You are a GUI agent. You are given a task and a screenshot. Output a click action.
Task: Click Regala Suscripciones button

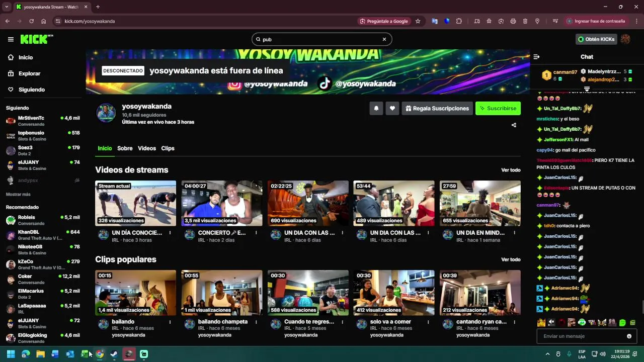tap(437, 108)
